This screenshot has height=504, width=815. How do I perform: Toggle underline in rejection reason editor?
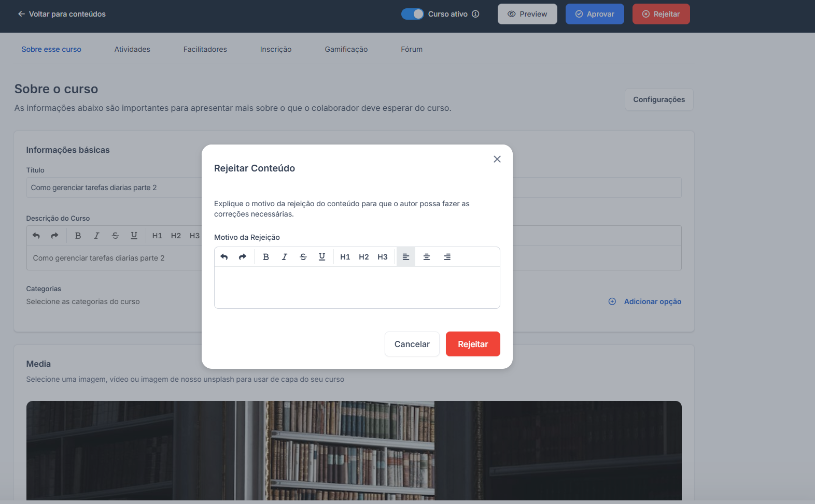point(322,257)
